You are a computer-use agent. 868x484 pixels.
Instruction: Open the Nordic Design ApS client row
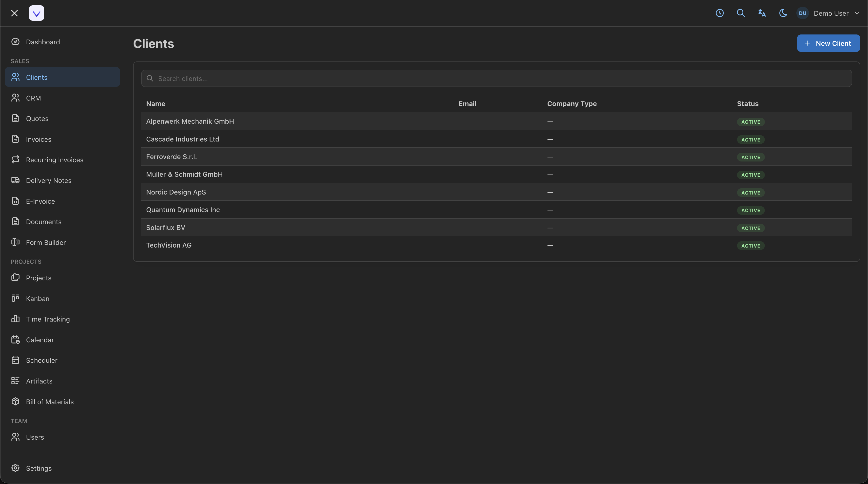pos(176,192)
